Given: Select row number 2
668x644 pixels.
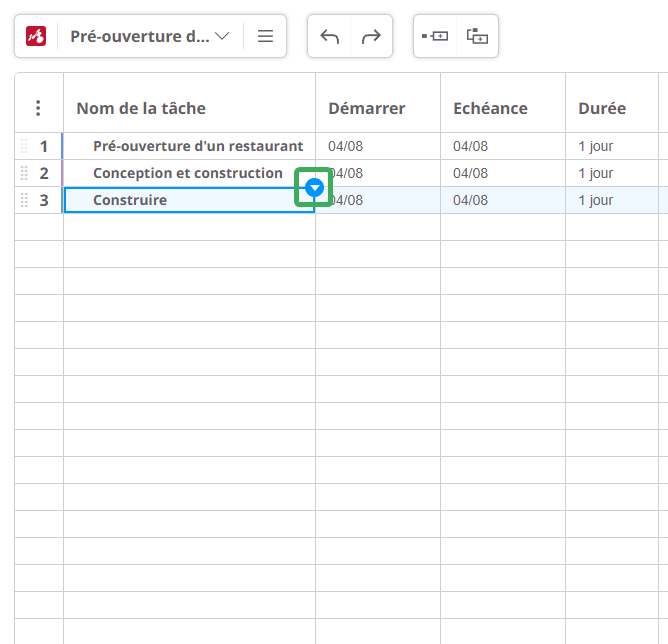Looking at the screenshot, I should pos(44,173).
